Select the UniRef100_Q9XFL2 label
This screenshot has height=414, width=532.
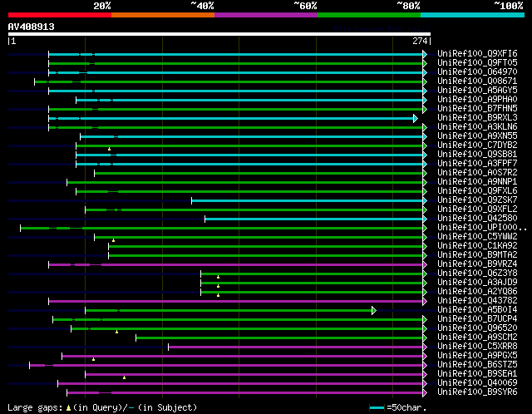pos(477,209)
